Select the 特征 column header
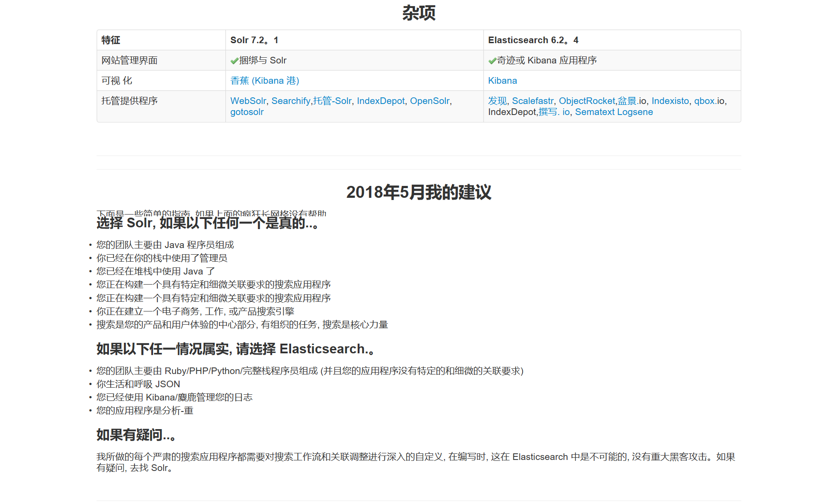837x504 pixels. click(111, 40)
